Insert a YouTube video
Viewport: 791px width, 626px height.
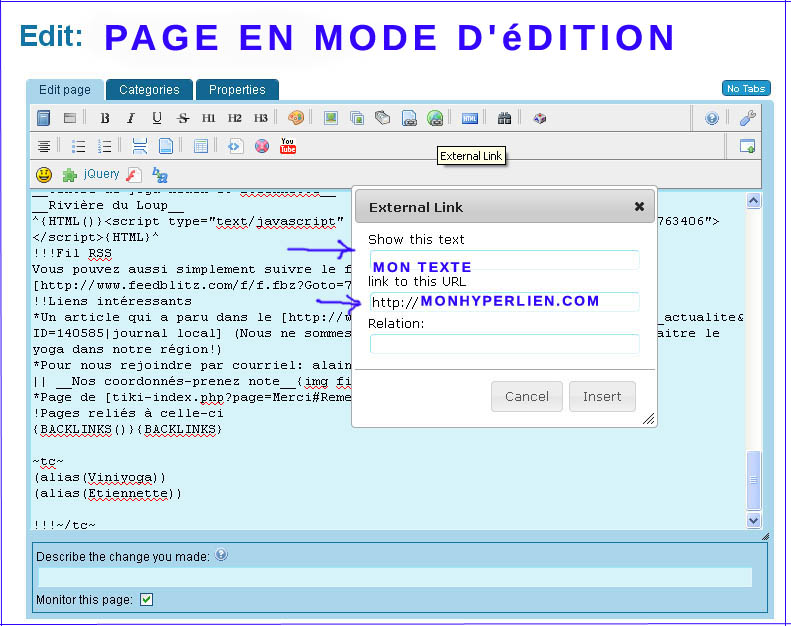(x=288, y=146)
